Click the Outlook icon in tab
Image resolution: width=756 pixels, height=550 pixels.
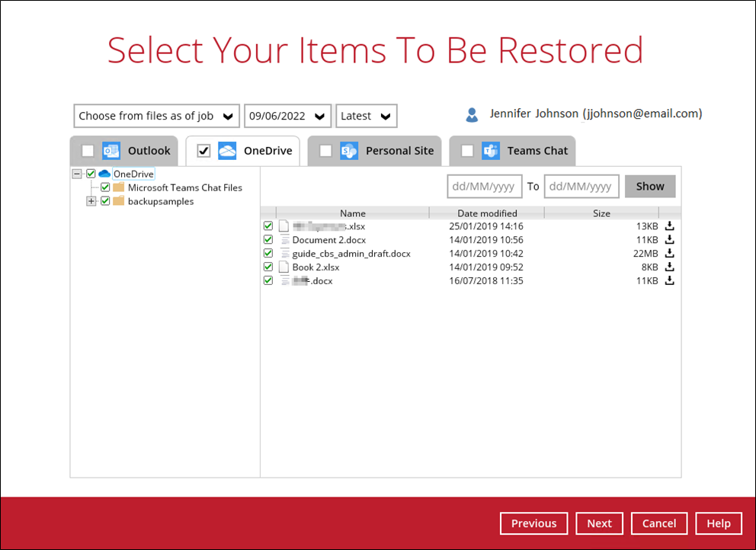pyautogui.click(x=111, y=151)
